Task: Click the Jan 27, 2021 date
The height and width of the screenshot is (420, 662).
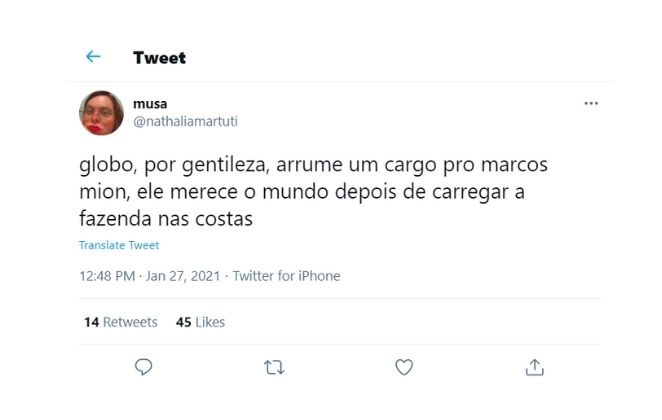Action: (184, 276)
